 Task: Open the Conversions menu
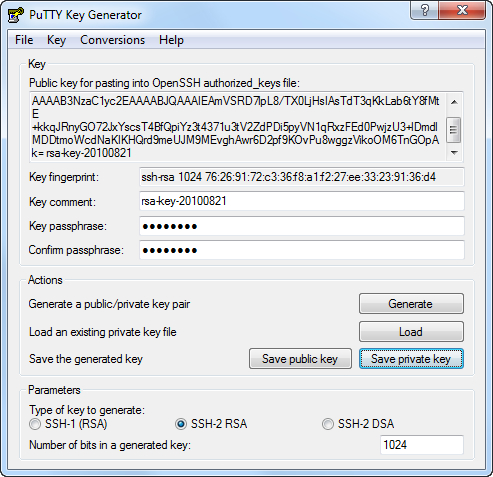[x=113, y=40]
